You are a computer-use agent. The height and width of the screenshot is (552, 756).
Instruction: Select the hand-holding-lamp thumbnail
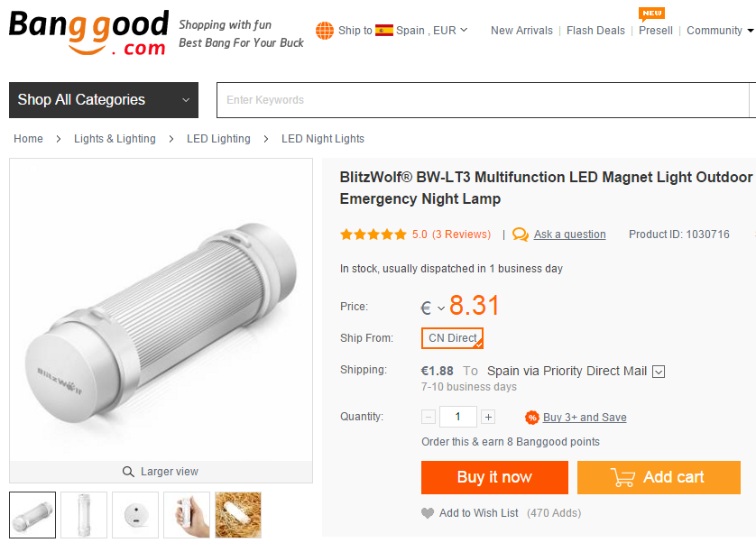(x=187, y=515)
